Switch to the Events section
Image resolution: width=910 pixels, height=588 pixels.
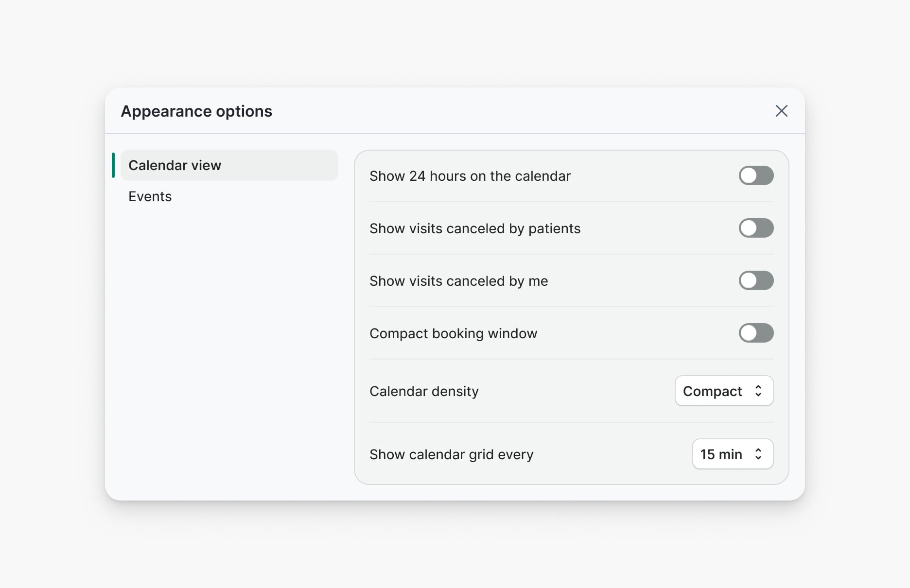click(x=150, y=196)
